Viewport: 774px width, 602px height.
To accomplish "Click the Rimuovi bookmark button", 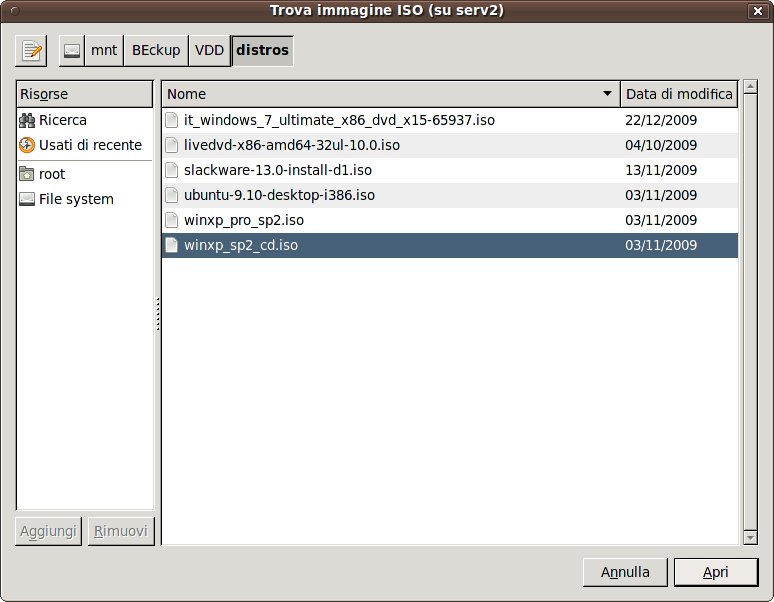I will pyautogui.click(x=121, y=531).
